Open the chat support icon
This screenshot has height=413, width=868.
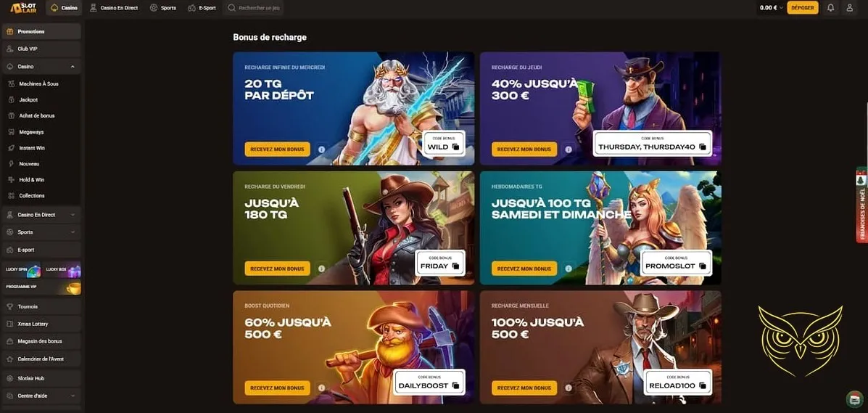(x=855, y=398)
